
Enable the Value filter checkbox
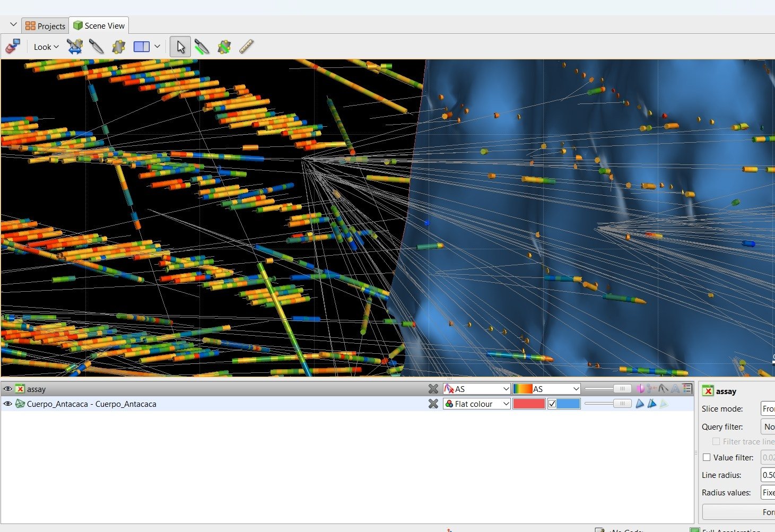(x=707, y=457)
